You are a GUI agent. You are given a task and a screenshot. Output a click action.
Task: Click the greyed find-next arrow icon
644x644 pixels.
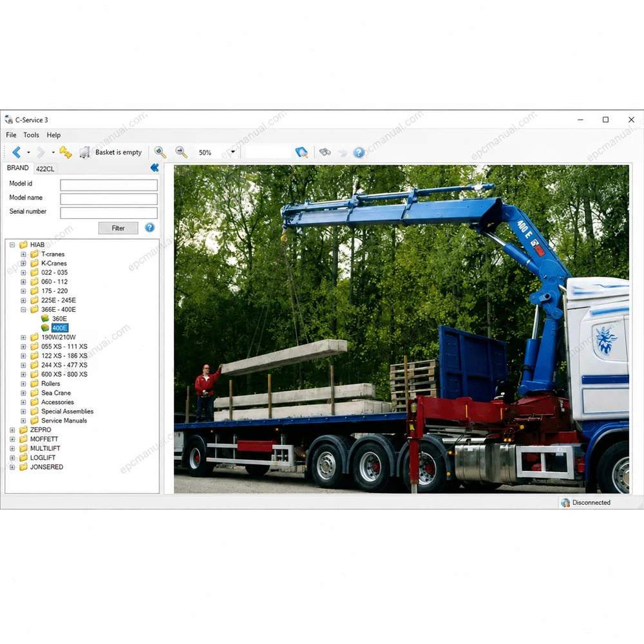[342, 153]
